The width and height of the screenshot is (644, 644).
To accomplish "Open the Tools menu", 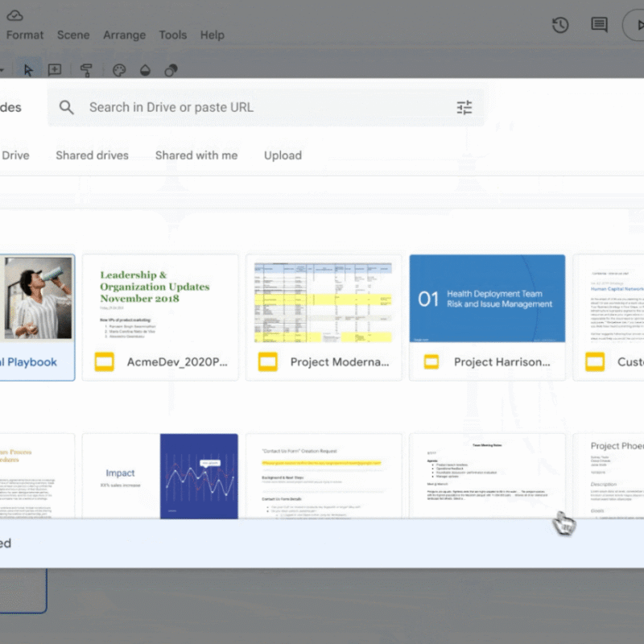I will tap(172, 35).
